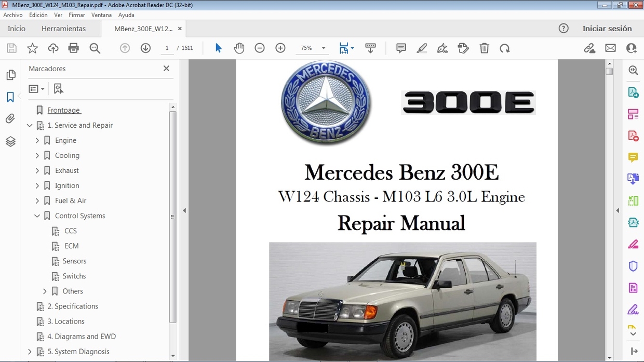This screenshot has height=362, width=644.
Task: Click the upload to cloud icon
Action: click(53, 48)
